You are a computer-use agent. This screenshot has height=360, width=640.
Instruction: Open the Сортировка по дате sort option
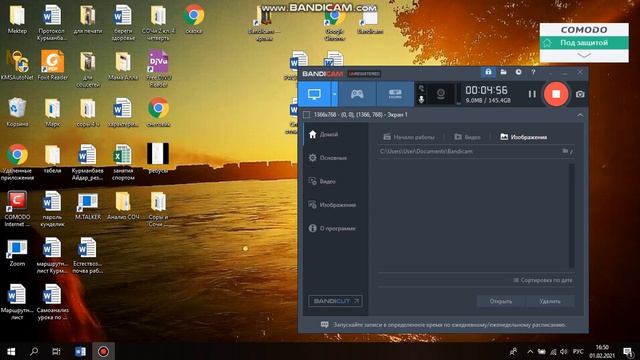542,280
